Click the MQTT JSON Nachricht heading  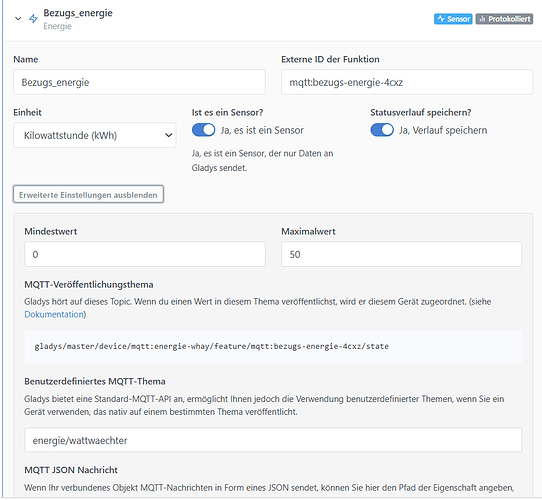coord(71,470)
